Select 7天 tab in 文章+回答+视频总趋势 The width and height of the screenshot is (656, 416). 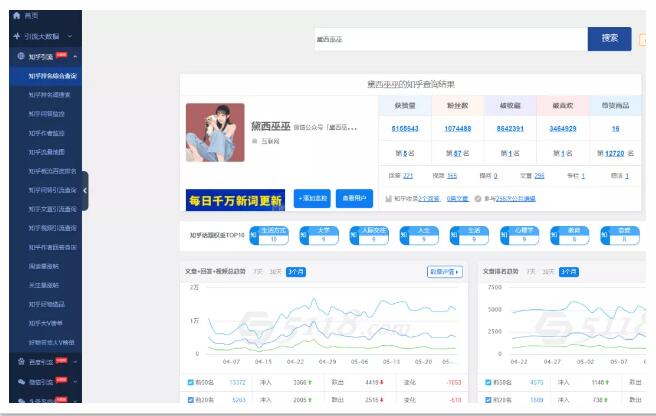(258, 272)
